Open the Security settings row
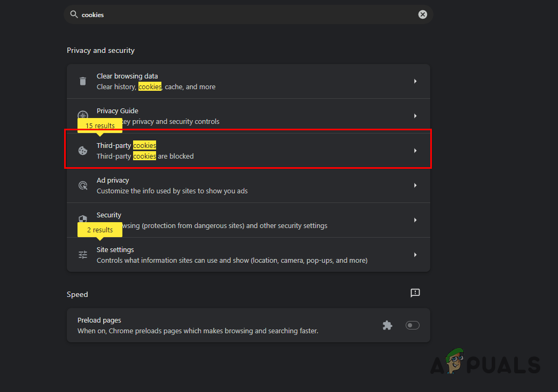This screenshot has width=558, height=392. [x=249, y=220]
